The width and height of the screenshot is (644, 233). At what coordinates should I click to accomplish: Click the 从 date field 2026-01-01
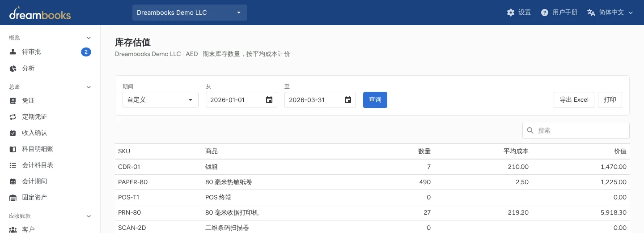coord(241,100)
